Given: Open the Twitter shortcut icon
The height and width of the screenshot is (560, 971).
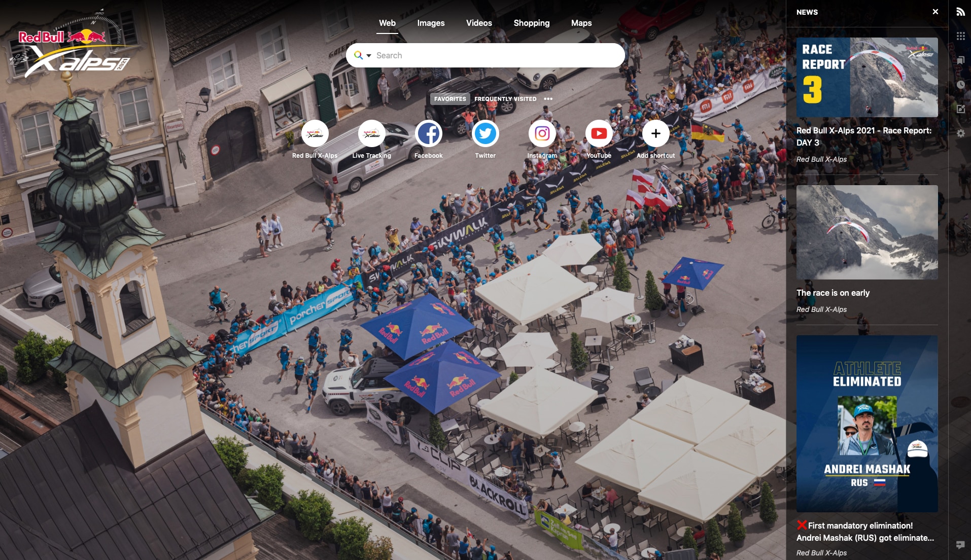Looking at the screenshot, I should coord(485,133).
